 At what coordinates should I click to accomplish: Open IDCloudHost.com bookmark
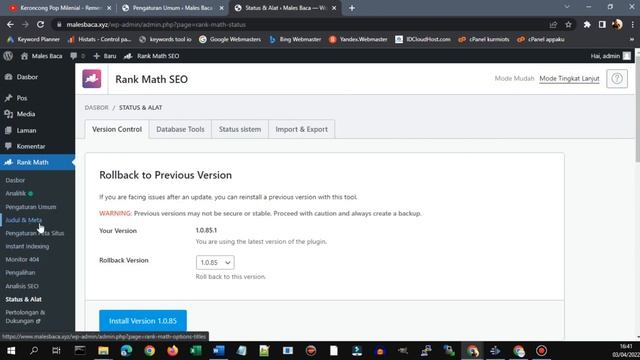[x=423, y=40]
